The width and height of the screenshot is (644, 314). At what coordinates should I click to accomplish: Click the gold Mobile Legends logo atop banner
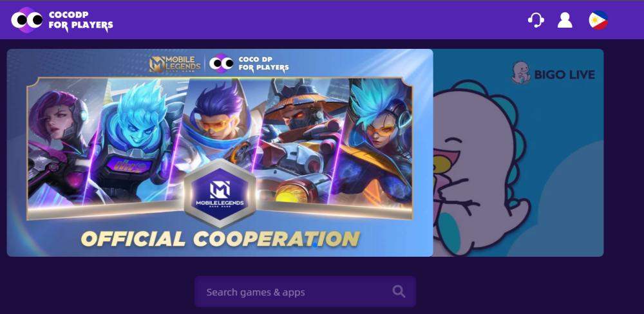(175, 64)
